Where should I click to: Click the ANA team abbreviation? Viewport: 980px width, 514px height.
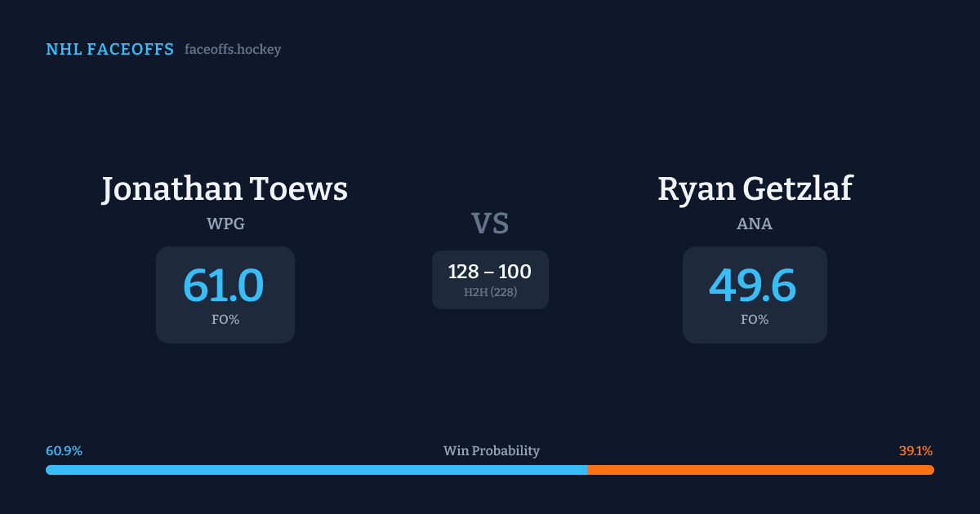pos(755,224)
